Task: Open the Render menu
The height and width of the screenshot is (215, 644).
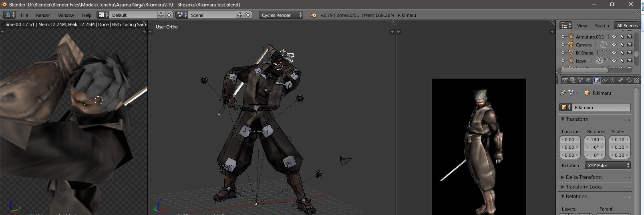Action: click(x=43, y=15)
